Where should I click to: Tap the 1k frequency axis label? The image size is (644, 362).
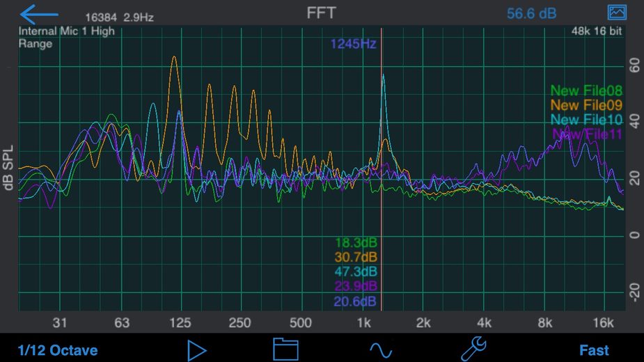coord(363,323)
